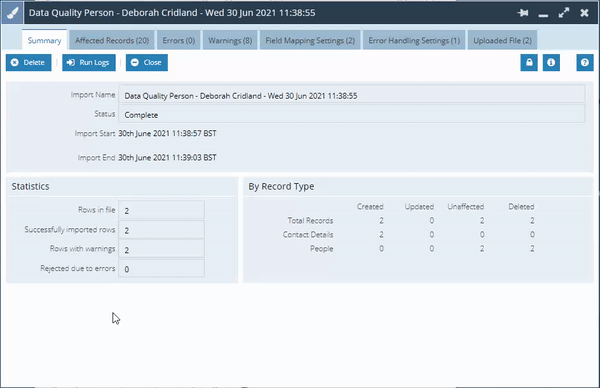The image size is (600, 388).
Task: Click the Deleted column header
Action: coord(521,207)
